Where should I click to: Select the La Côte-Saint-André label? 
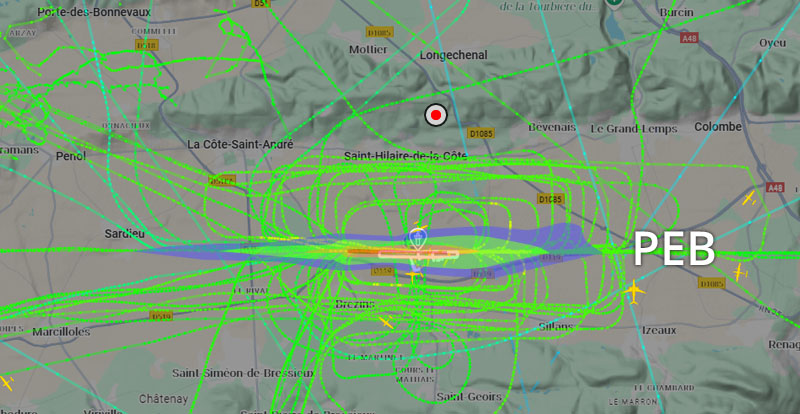[x=240, y=144]
